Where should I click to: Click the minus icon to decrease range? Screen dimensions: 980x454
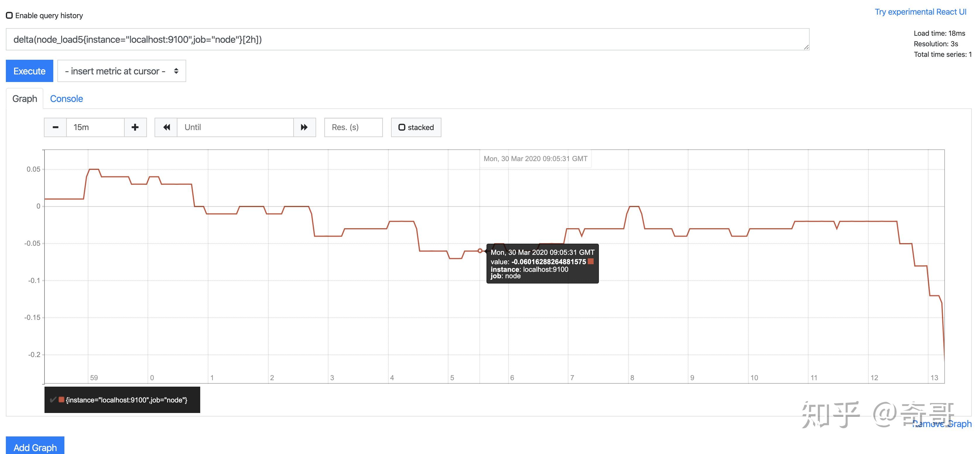pyautogui.click(x=55, y=127)
